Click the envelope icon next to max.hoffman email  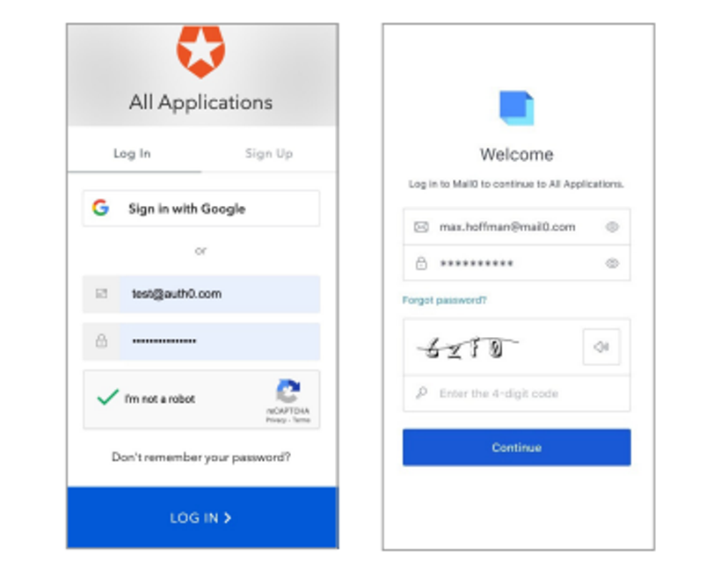(421, 227)
